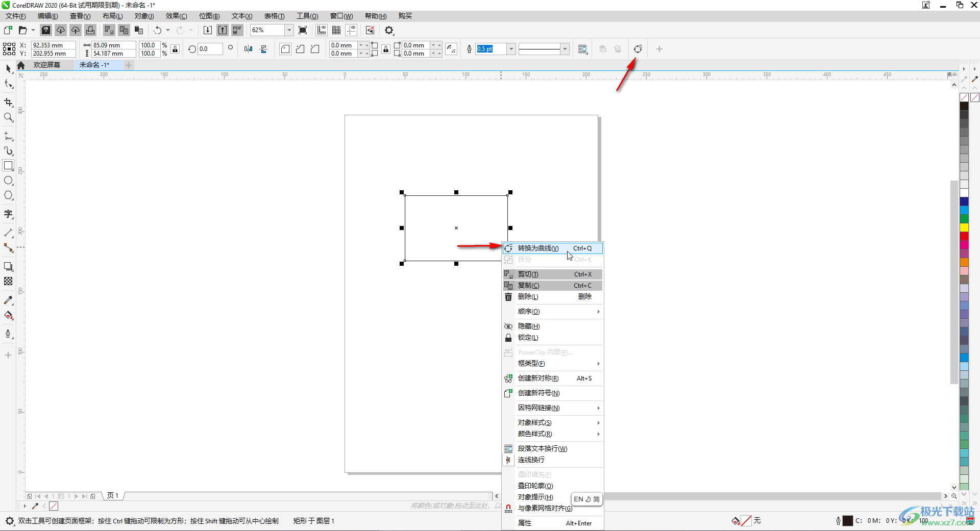Open the line style dropdown
This screenshot has width=980, height=531.
tap(565, 49)
